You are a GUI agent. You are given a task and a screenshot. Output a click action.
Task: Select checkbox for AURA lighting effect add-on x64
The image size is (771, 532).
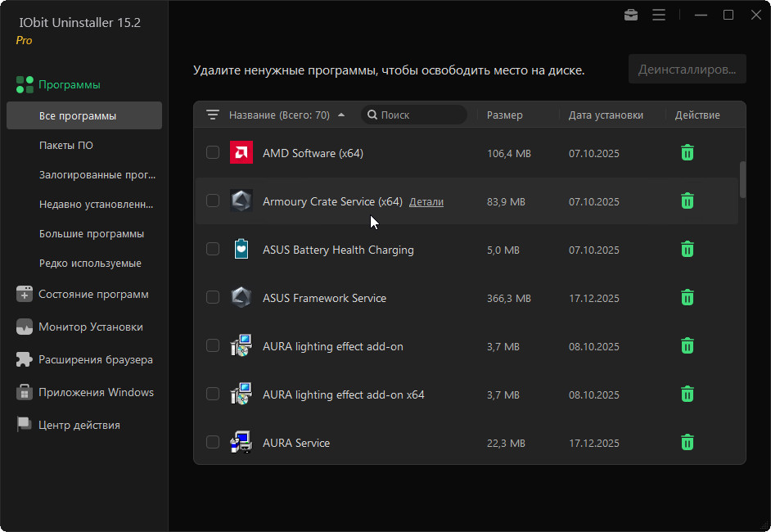tap(213, 394)
